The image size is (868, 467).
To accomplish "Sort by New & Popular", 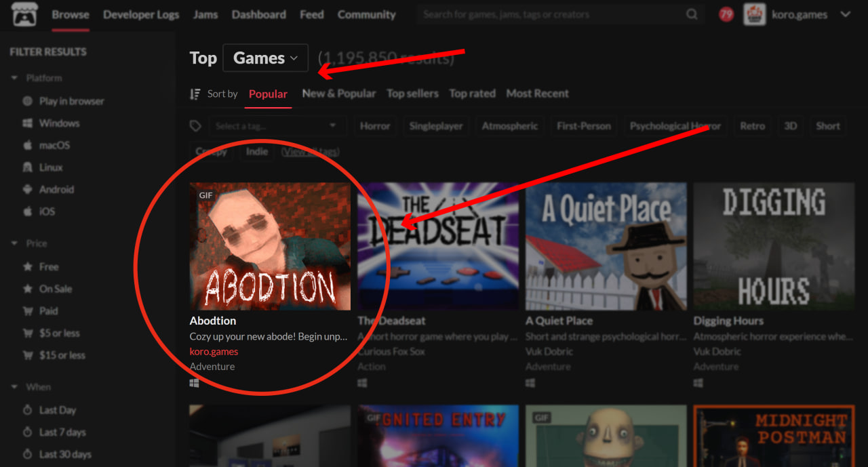I will tap(339, 94).
